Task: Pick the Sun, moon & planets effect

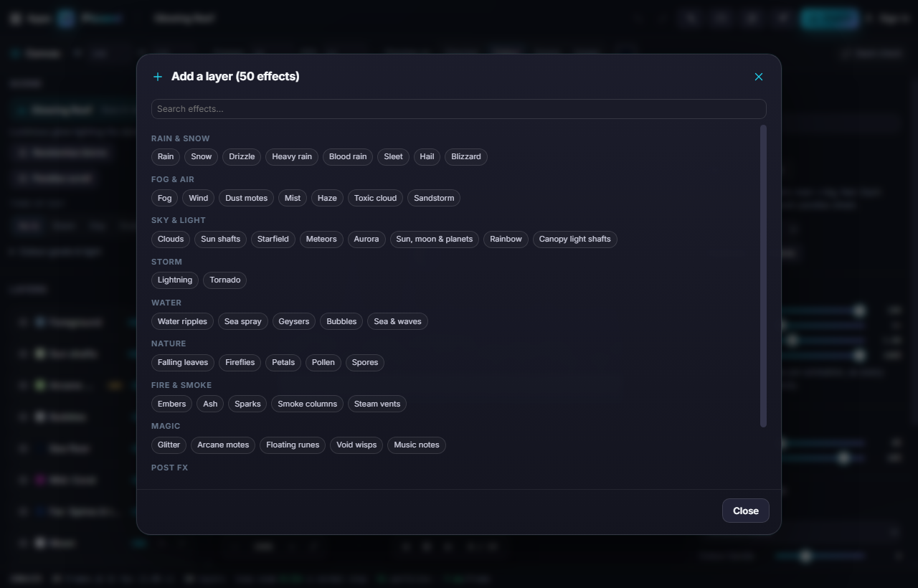Action: [435, 240]
